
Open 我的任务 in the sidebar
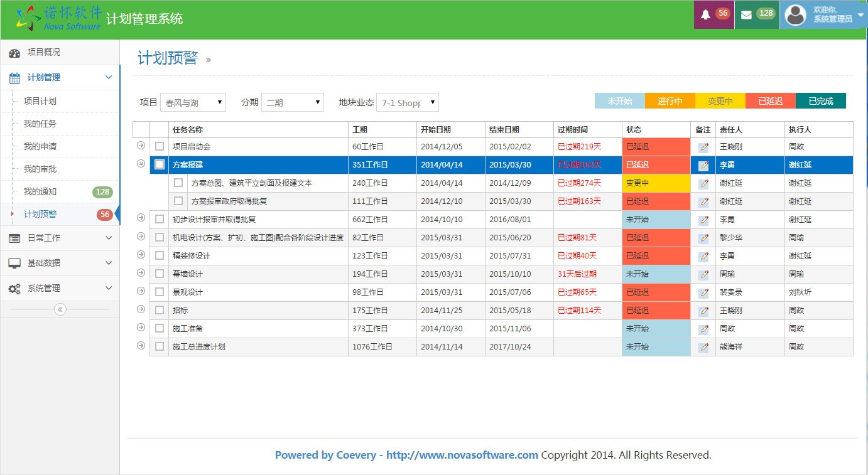(40, 124)
